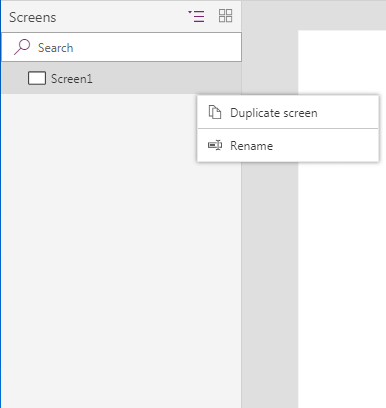Image resolution: width=386 pixels, height=408 pixels.
Task: Click the Search placeholder text
Action: tap(55, 48)
